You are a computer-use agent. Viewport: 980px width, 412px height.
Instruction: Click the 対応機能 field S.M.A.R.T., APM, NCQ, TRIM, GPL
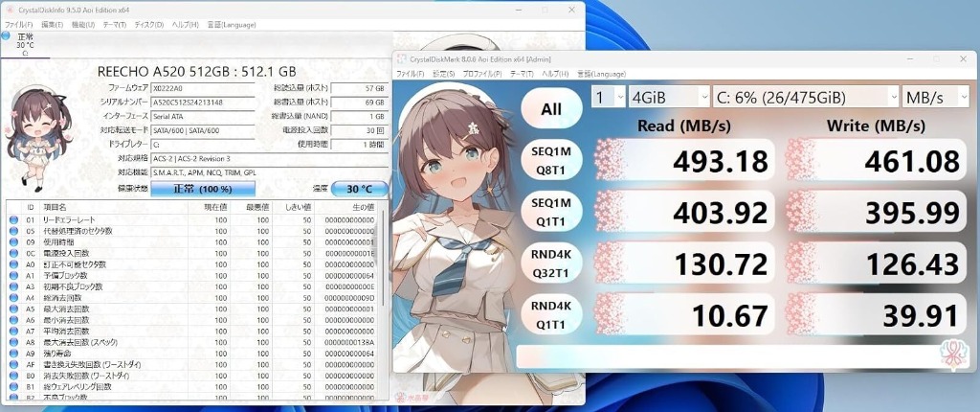(269, 172)
